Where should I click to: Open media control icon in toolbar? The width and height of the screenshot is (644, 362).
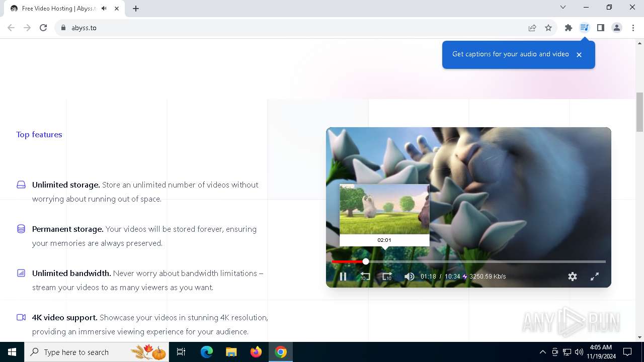coord(584,28)
